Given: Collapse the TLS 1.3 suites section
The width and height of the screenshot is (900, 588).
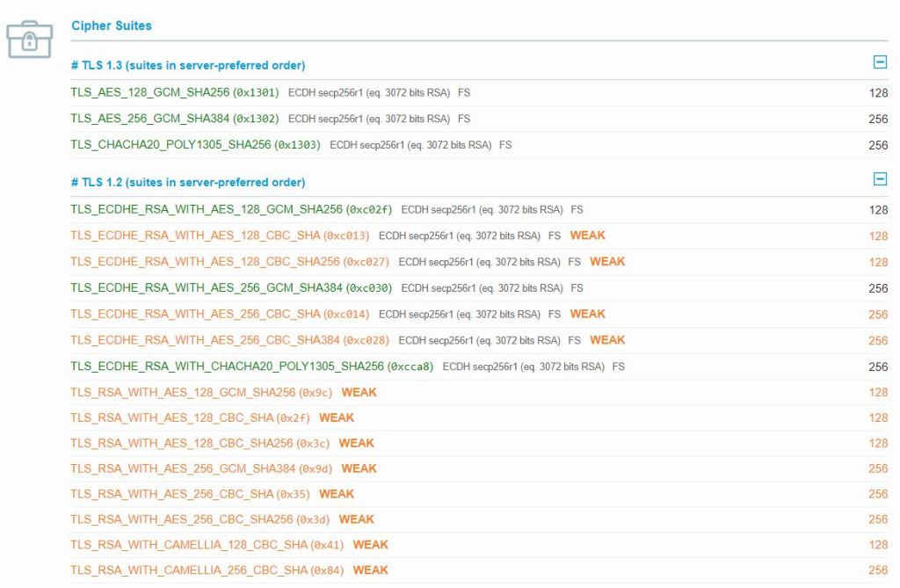Looking at the screenshot, I should coord(879,62).
